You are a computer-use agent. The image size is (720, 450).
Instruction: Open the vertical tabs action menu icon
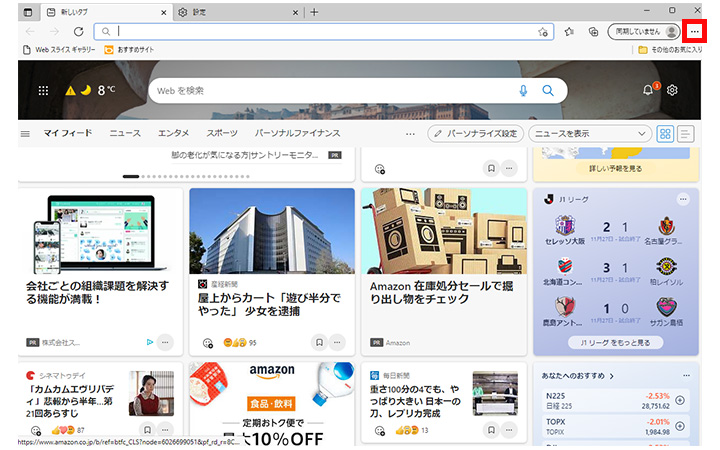28,12
